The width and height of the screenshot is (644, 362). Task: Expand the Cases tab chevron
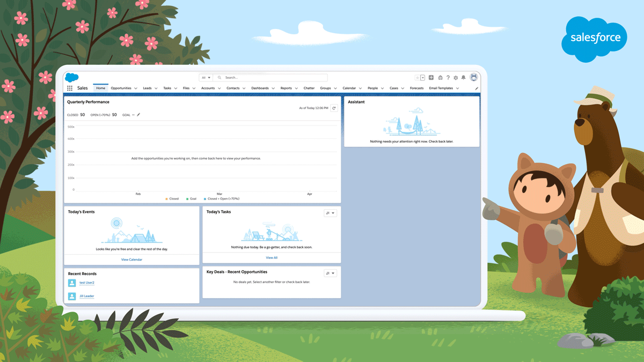pyautogui.click(x=402, y=88)
